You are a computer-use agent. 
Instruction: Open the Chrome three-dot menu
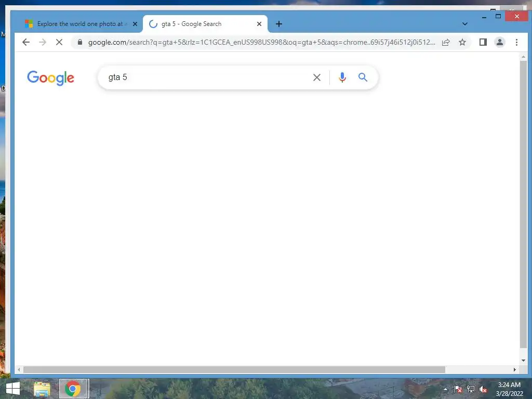pos(516,42)
